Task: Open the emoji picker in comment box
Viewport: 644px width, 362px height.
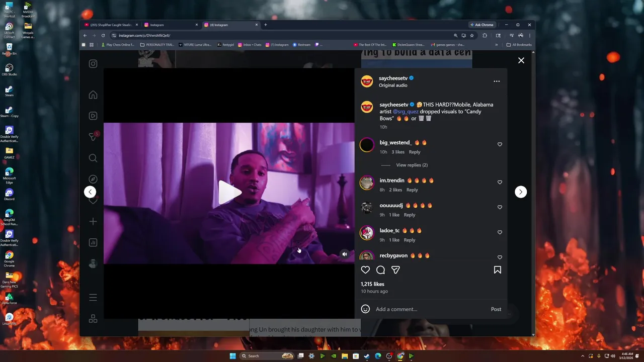Action: pyautogui.click(x=365, y=309)
